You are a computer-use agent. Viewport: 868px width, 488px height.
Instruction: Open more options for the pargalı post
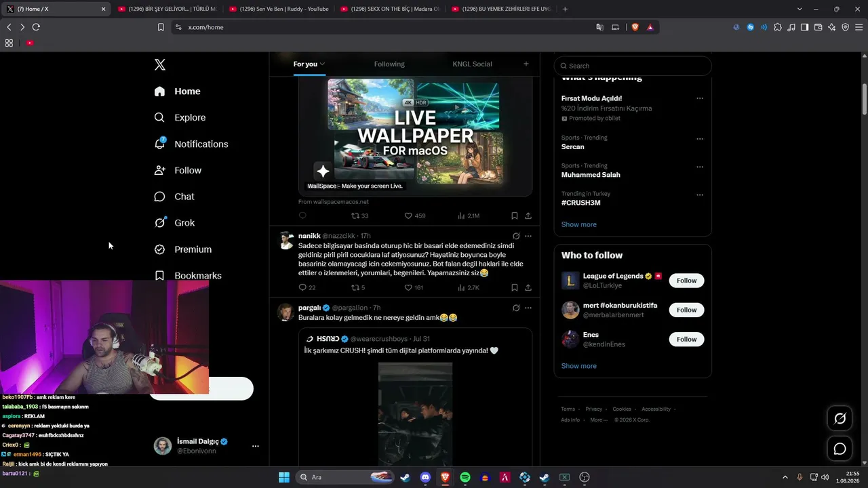point(528,308)
